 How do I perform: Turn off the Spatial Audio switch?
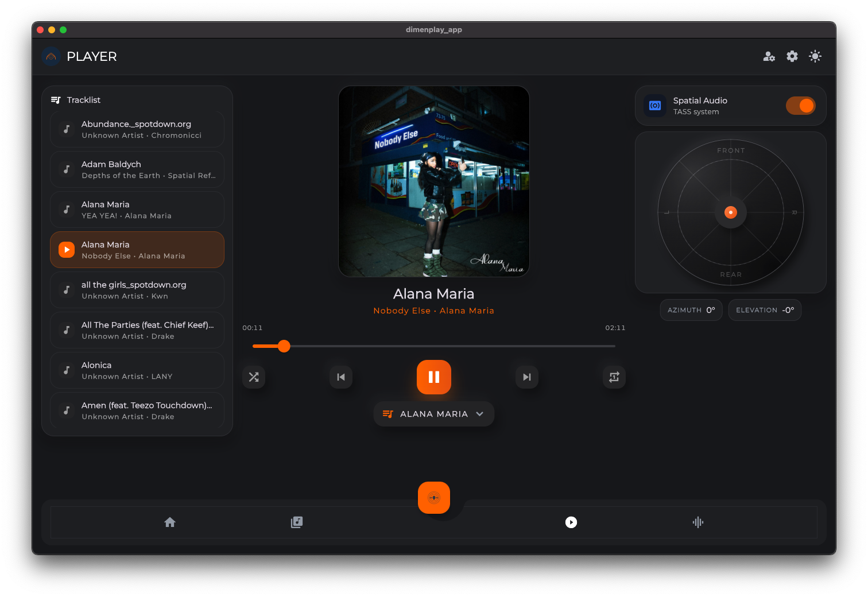801,106
